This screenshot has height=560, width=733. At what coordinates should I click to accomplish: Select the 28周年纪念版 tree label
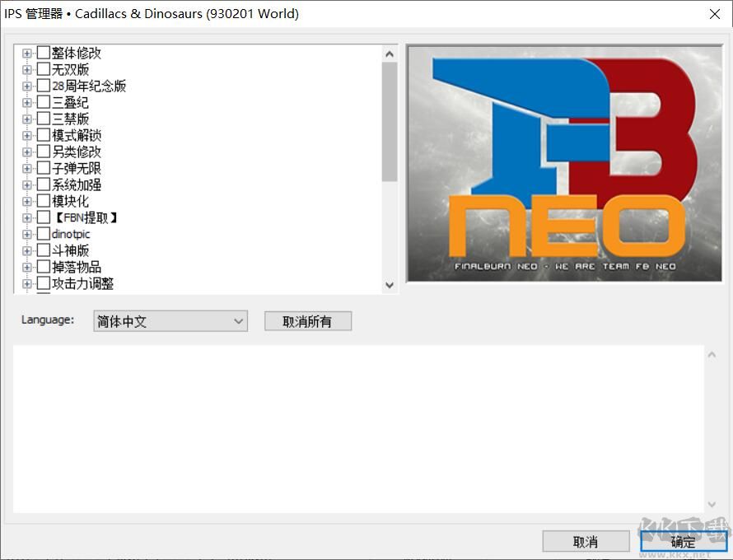[x=89, y=86]
